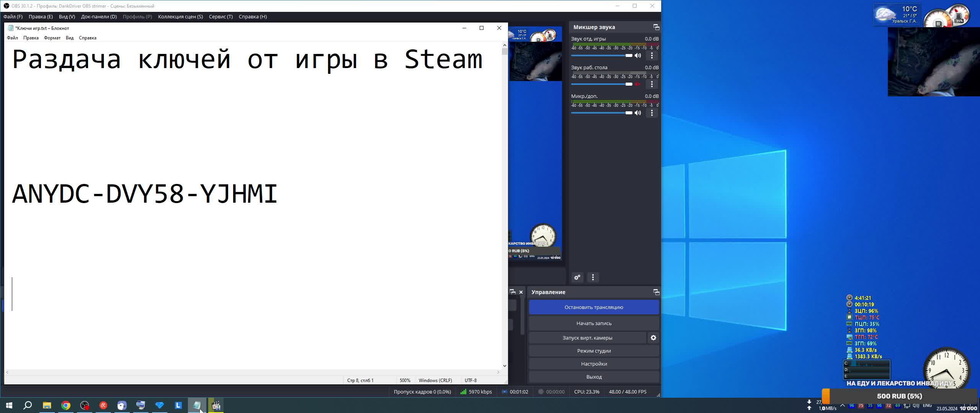
Task: Click the Chrome icon in taskbar
Action: (66, 405)
